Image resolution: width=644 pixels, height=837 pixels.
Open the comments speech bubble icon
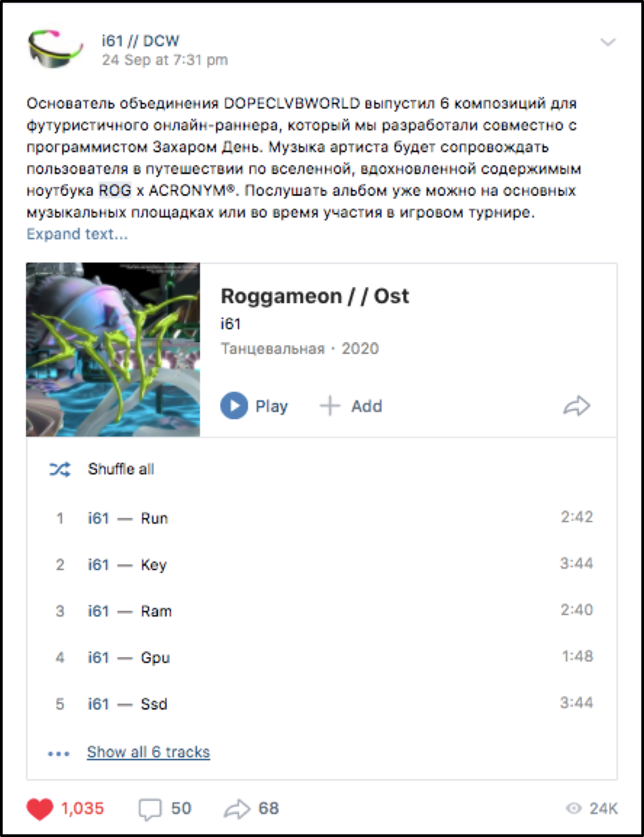pyautogui.click(x=150, y=809)
